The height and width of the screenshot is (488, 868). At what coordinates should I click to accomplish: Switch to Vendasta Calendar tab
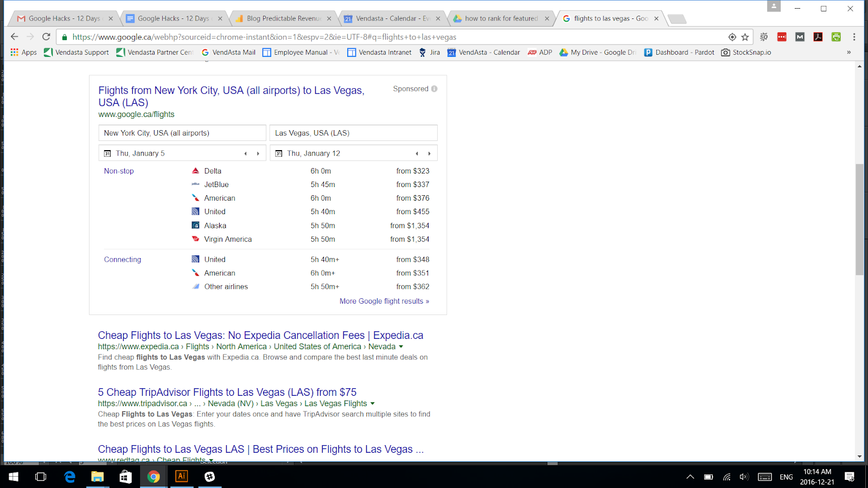(393, 18)
